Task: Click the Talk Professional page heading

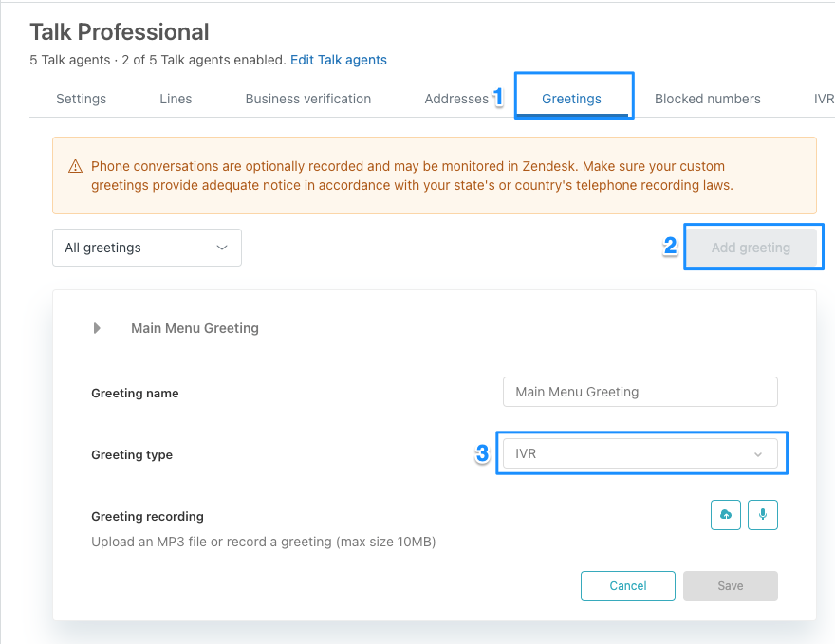Action: click(120, 31)
